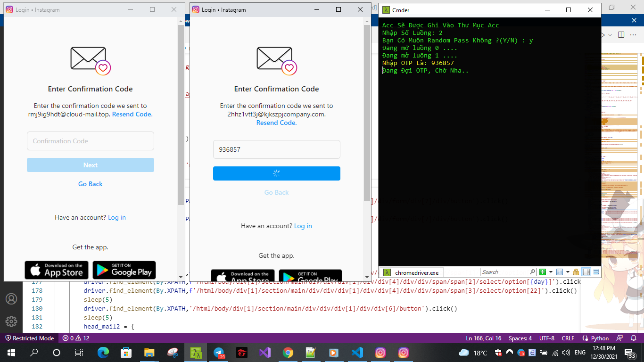The image size is (644, 362).
Task: Click Resend Code for 2hhz1vtt3j@kjkszpjcompany.com
Action: pos(276,123)
